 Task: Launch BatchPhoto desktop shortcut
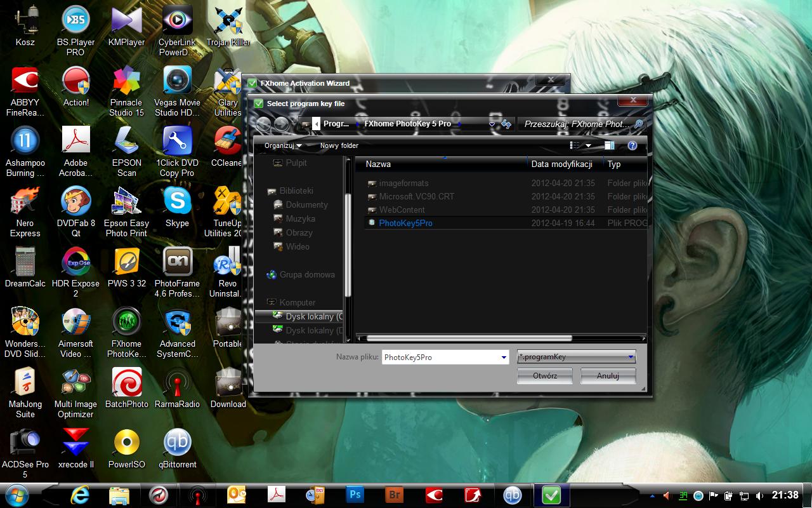tap(126, 389)
